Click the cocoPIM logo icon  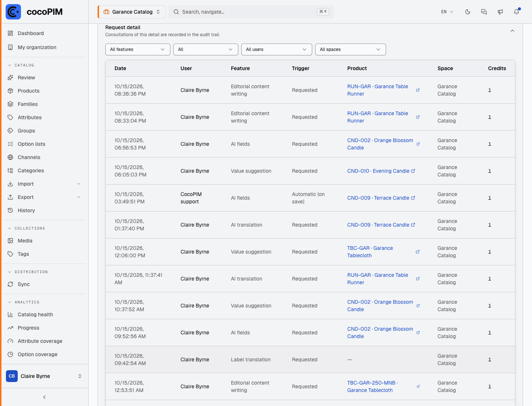pos(13,12)
